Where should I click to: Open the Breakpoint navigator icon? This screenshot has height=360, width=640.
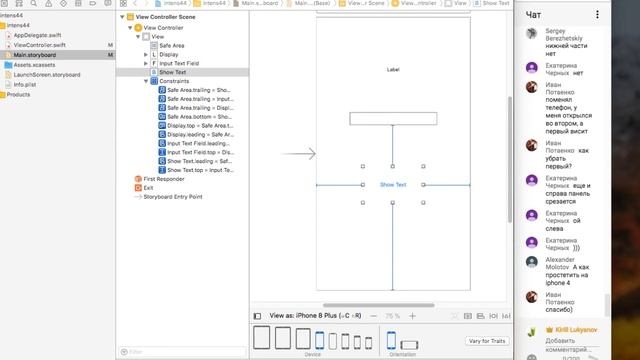pos(93,3)
